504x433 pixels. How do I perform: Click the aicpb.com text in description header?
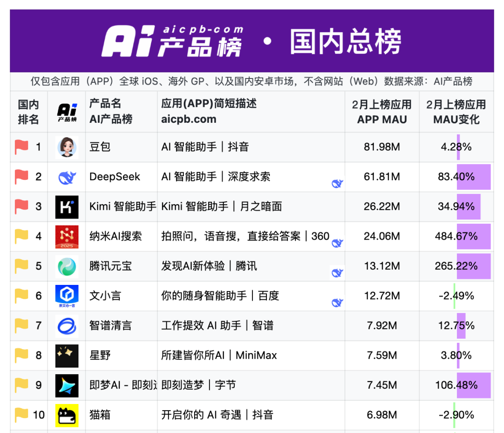pyautogui.click(x=189, y=119)
